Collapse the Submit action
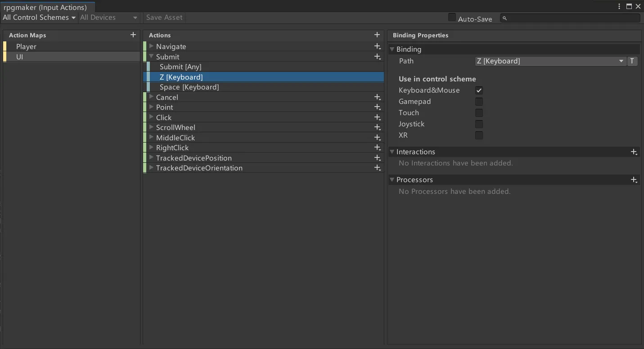644x349 pixels. [152, 57]
